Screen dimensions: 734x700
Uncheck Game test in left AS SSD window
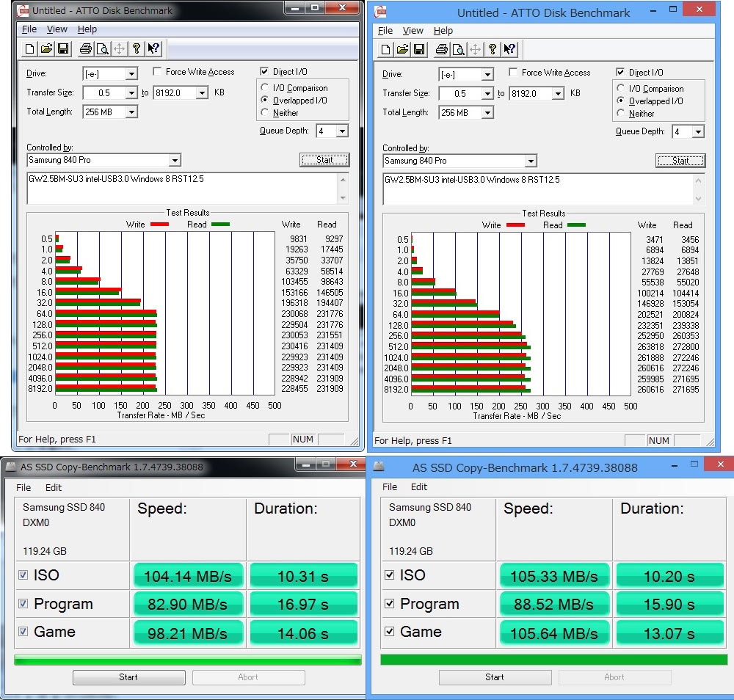[23, 631]
